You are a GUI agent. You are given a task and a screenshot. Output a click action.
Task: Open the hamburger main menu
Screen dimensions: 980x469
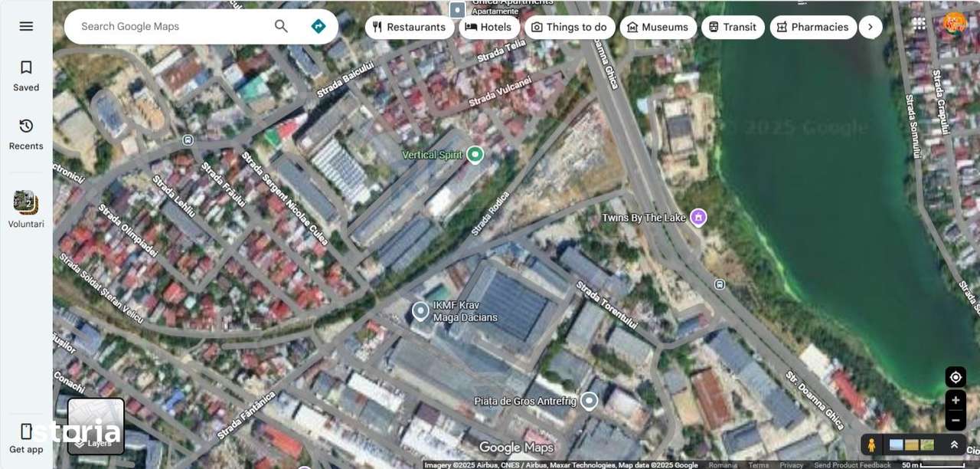click(x=26, y=26)
